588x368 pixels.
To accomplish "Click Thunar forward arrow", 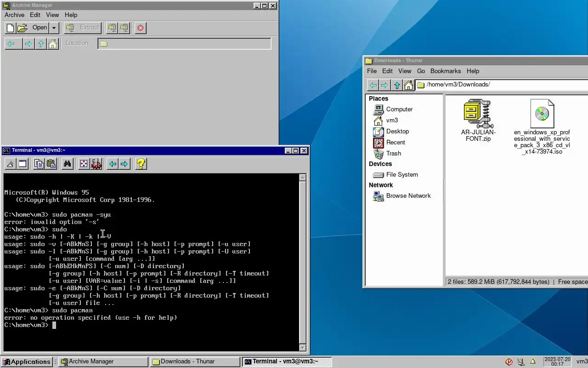I will pyautogui.click(x=385, y=85).
